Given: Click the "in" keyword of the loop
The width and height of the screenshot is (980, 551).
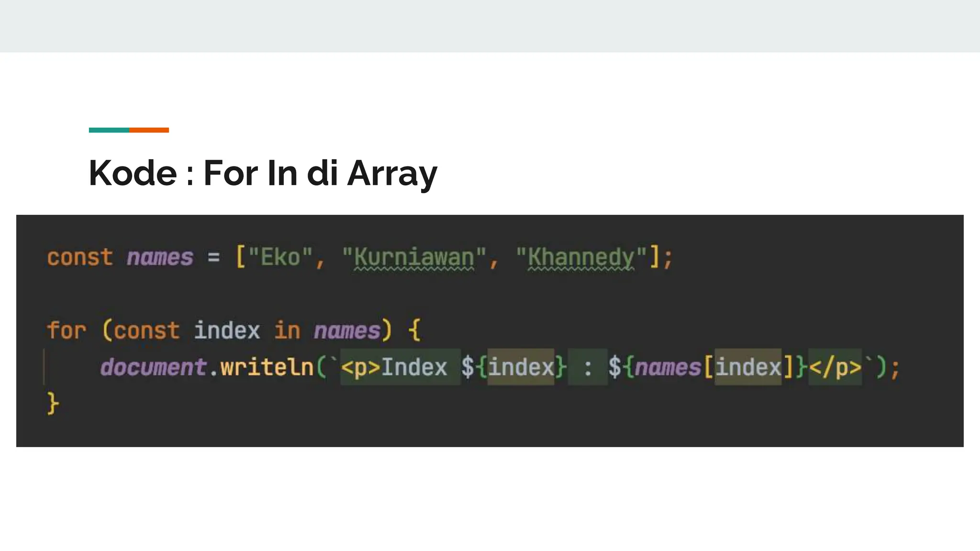Looking at the screenshot, I should coord(287,331).
